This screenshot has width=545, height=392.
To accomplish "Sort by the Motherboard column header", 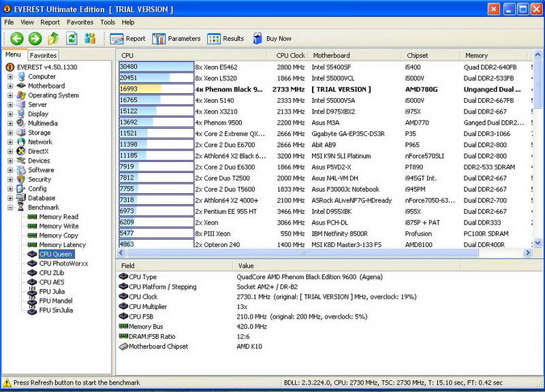I will [x=355, y=55].
